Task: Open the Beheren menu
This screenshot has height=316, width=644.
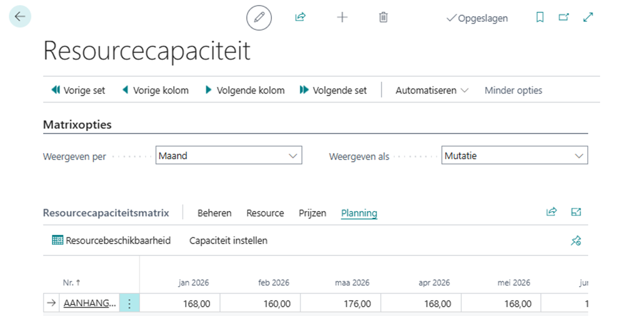Action: 214,213
